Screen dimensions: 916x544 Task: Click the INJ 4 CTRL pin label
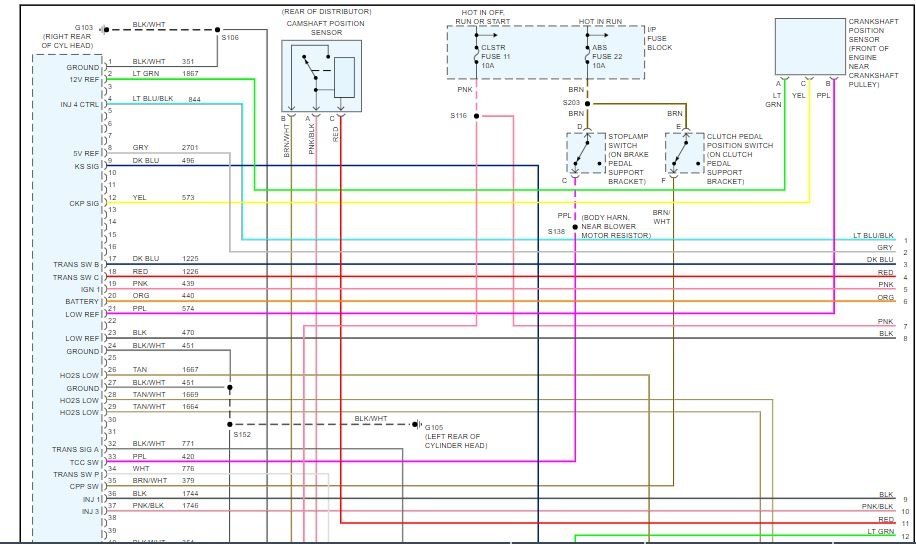coord(79,105)
